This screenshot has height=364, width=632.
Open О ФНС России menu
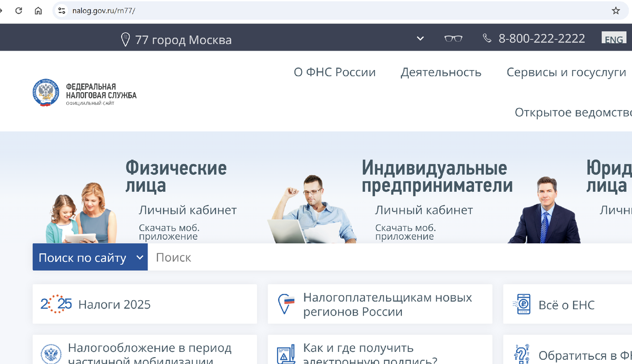point(335,72)
